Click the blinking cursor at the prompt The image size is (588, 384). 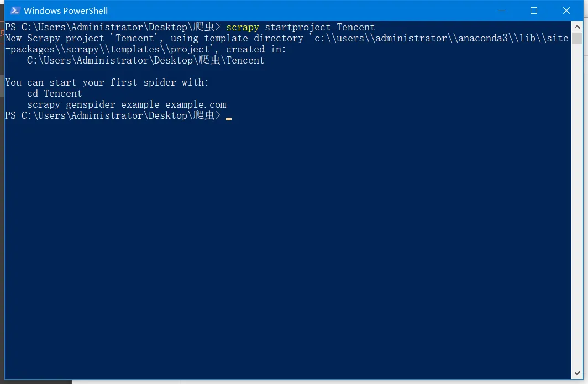(x=229, y=117)
